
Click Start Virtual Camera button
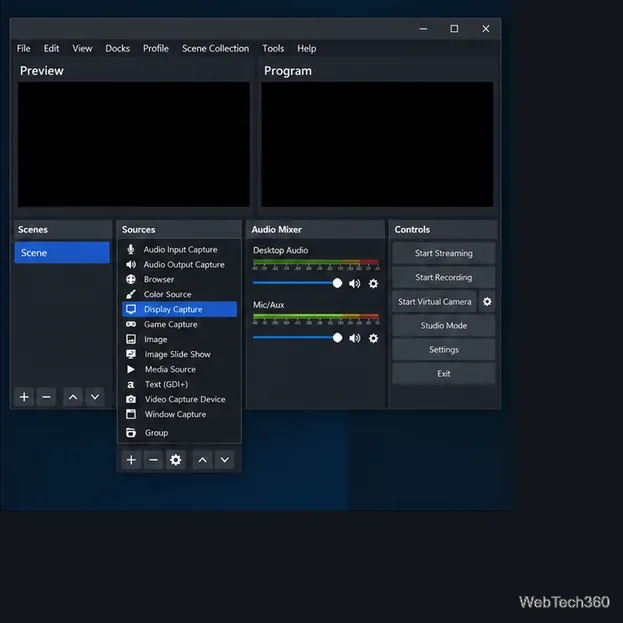pyautogui.click(x=435, y=302)
